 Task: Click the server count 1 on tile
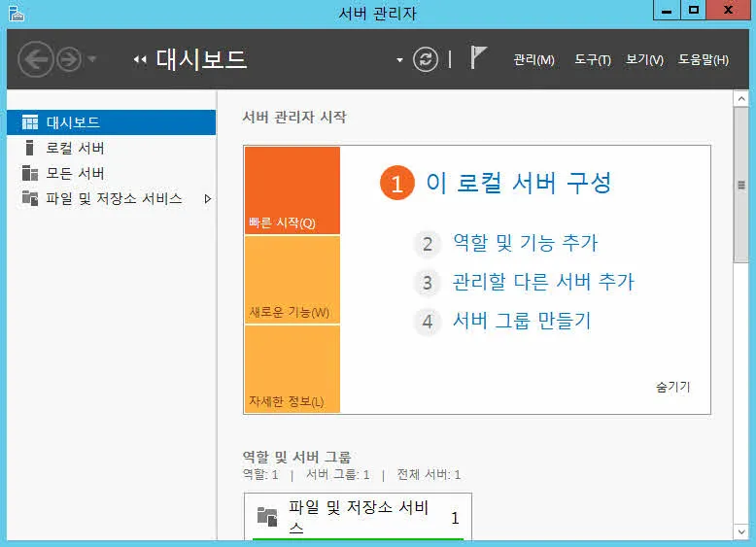pyautogui.click(x=455, y=518)
